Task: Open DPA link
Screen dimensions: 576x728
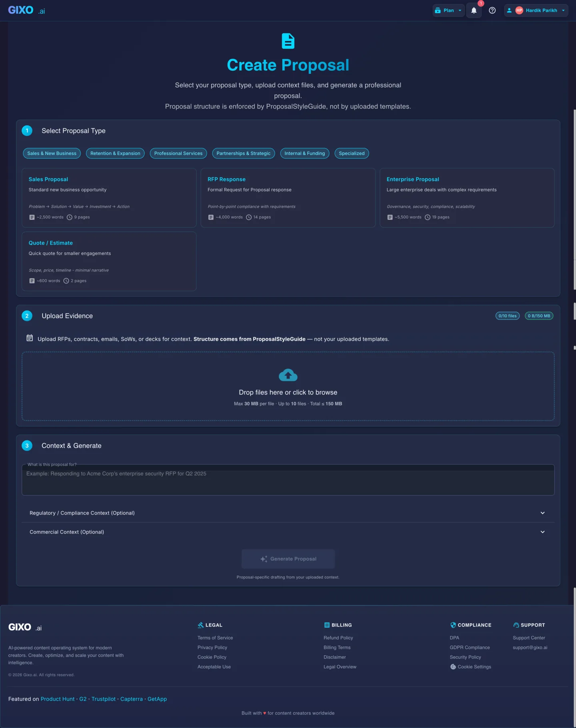Action: (x=454, y=638)
